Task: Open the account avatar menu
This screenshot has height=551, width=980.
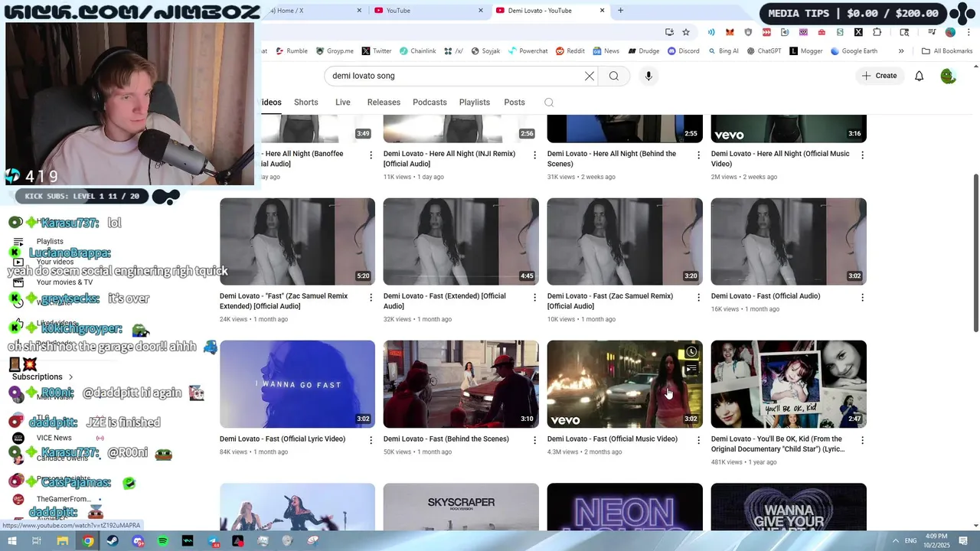Action: click(948, 76)
